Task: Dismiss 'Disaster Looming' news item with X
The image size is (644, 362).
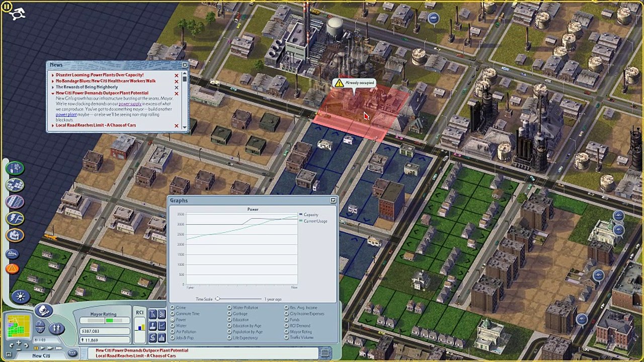Action: pyautogui.click(x=176, y=75)
